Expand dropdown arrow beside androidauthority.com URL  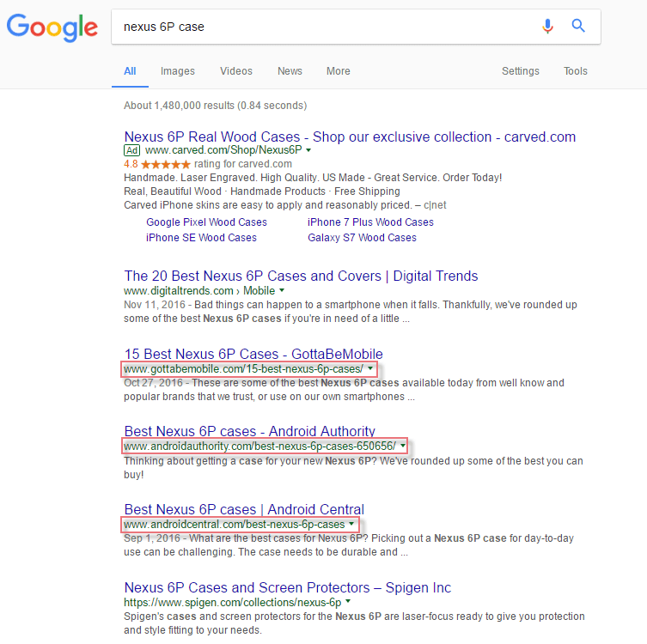403,446
